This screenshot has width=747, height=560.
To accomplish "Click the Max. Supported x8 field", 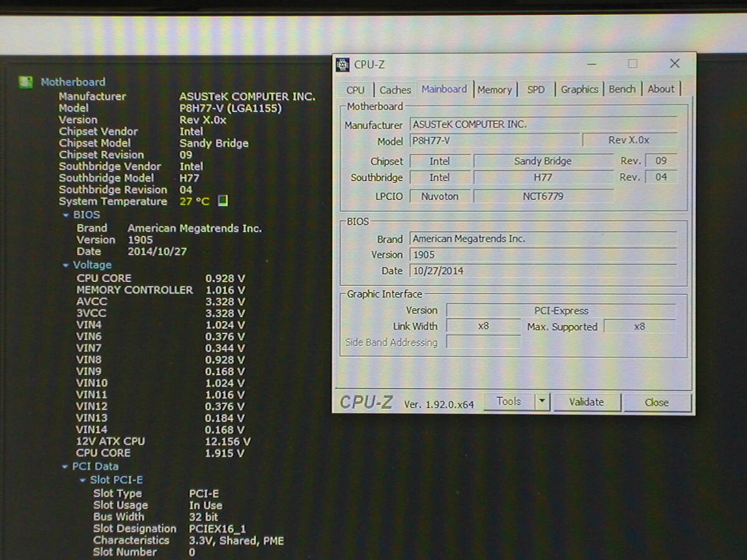I will (639, 327).
